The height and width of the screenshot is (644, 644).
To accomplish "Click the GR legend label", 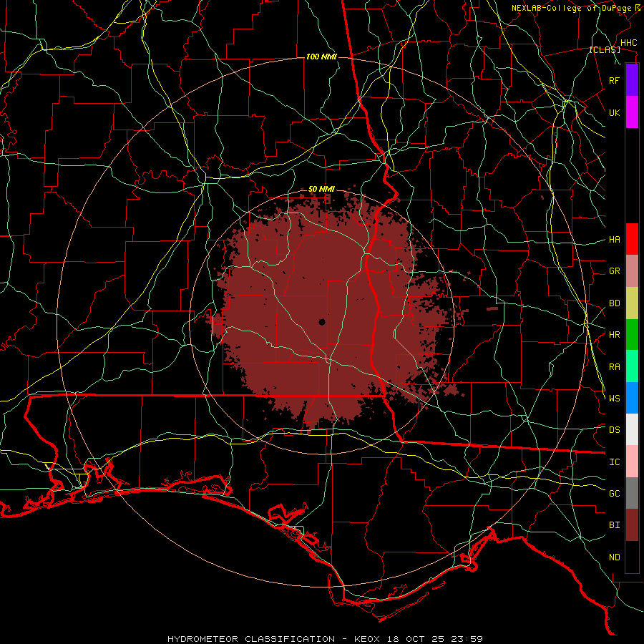I will coord(614,271).
